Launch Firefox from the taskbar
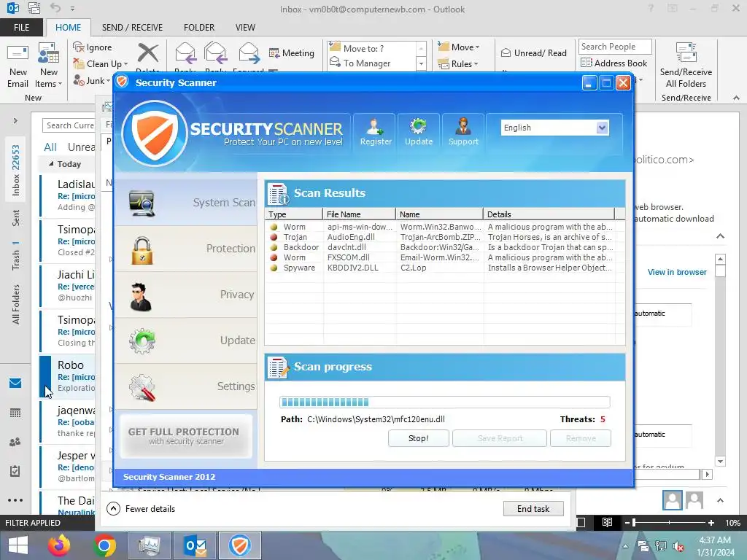This screenshot has height=560, width=747. (x=58, y=545)
